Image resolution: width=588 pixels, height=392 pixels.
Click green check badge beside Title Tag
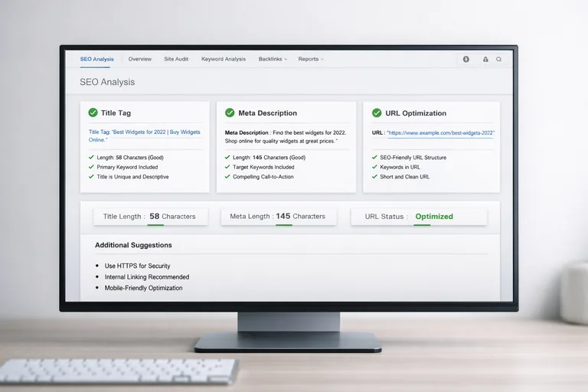tap(93, 113)
